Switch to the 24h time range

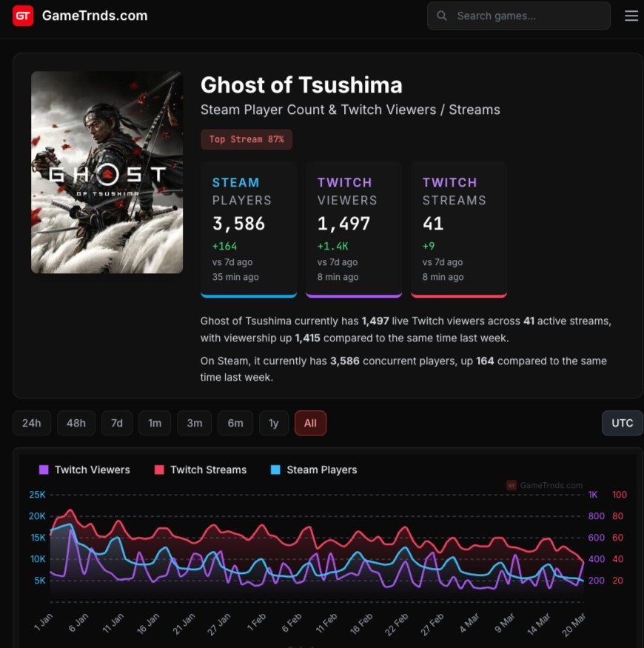coord(32,423)
